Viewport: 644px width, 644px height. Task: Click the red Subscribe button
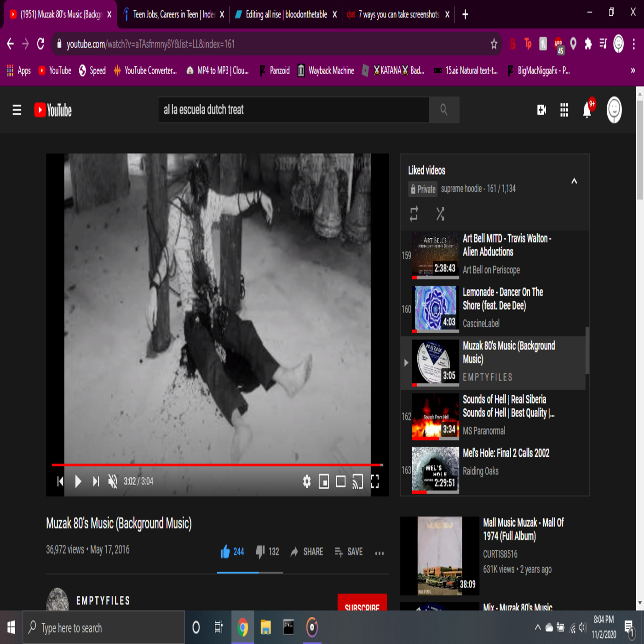(x=362, y=605)
